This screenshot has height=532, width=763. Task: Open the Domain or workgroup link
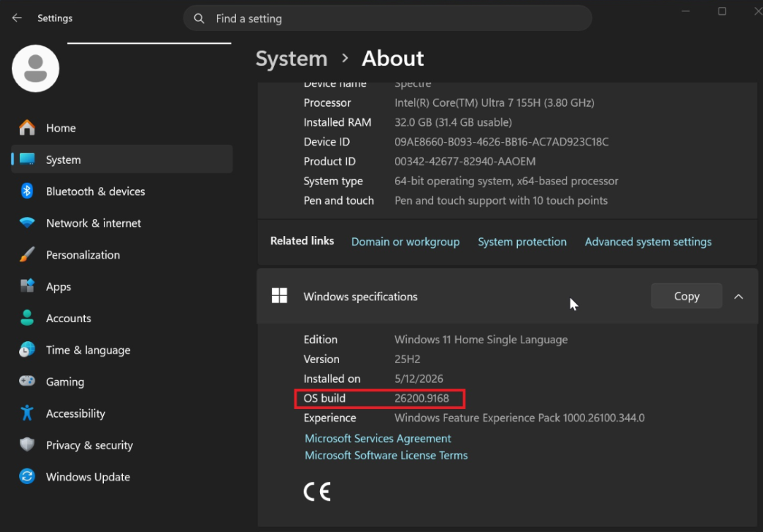click(406, 242)
